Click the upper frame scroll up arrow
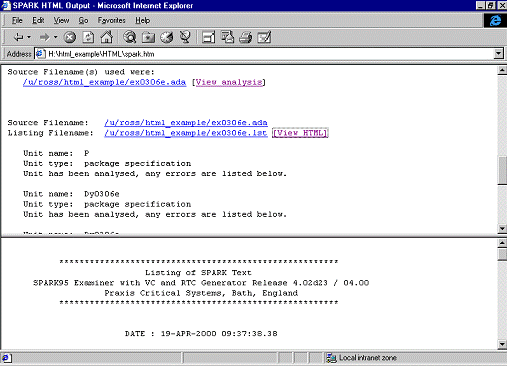This screenshot has width=507, height=366. 502,70
